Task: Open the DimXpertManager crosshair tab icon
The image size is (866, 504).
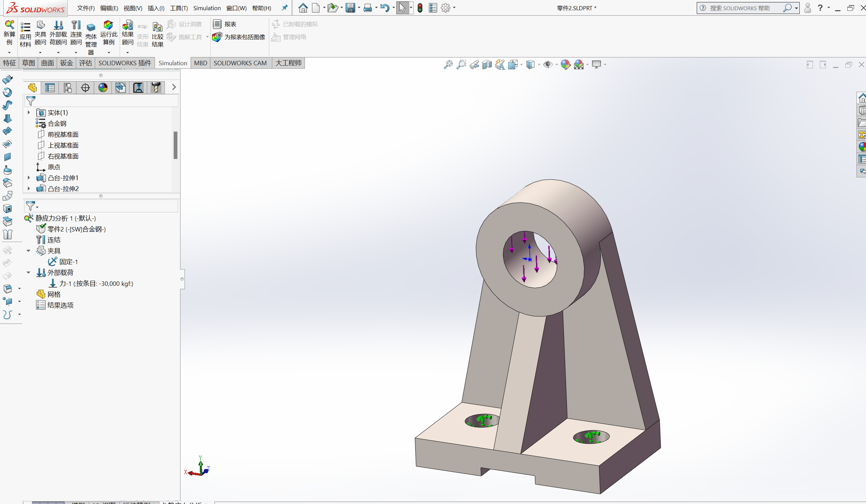Action: (85, 88)
